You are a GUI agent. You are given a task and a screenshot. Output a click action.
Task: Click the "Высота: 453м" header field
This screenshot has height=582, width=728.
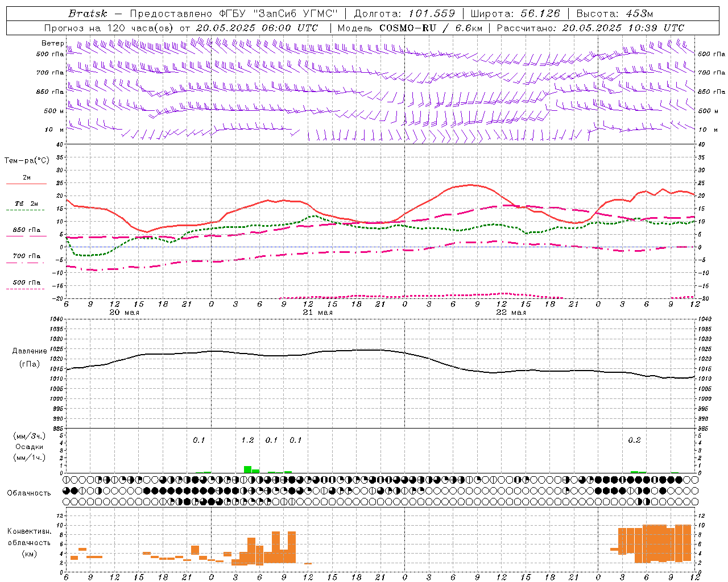614,14
